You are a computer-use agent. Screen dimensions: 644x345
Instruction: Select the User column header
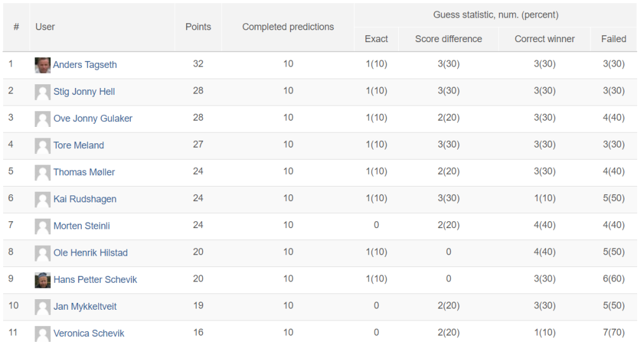[45, 27]
